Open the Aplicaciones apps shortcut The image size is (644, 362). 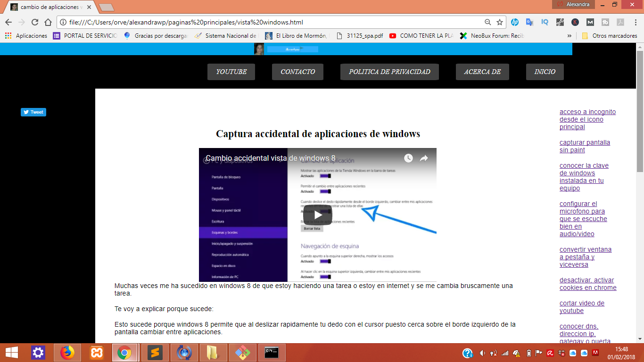point(26,35)
